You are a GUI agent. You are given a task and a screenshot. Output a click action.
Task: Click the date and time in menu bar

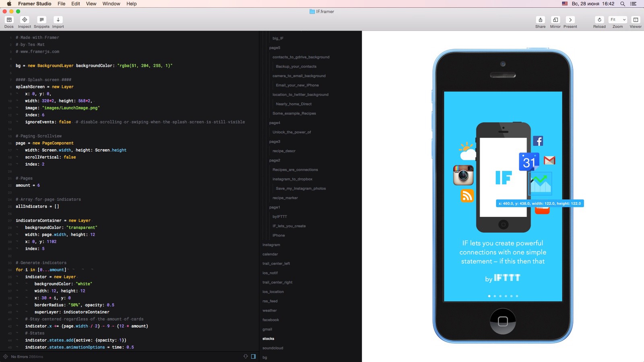[x=593, y=4]
